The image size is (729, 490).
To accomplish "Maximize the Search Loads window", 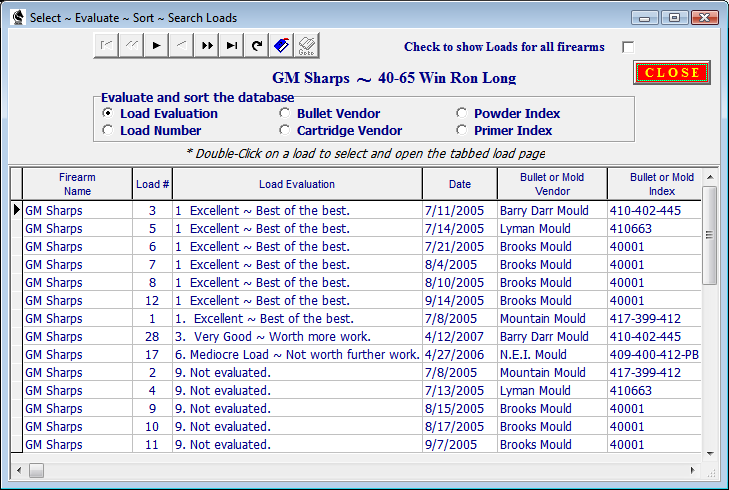I will (674, 18).
